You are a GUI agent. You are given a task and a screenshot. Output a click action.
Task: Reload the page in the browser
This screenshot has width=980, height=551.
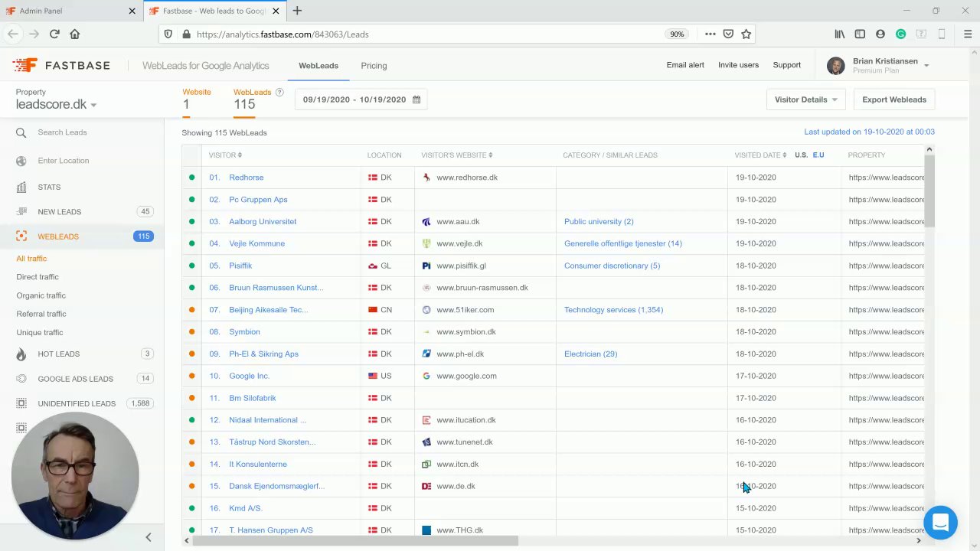coord(54,34)
